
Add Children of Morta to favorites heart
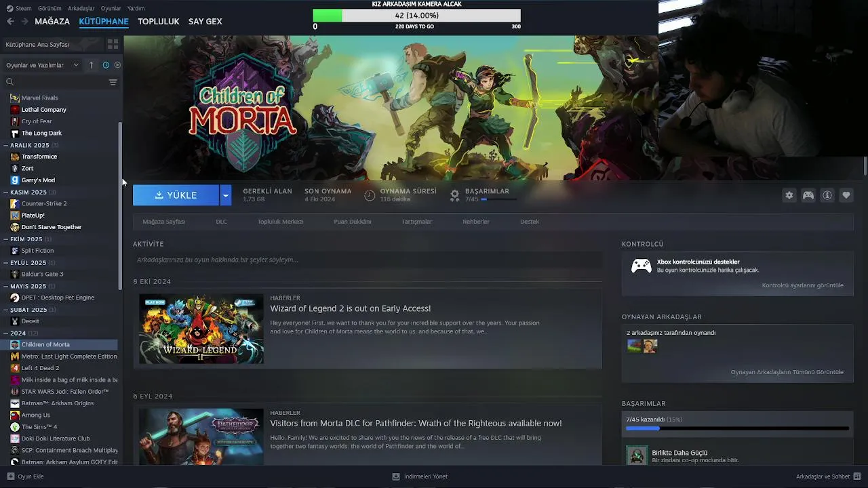(x=846, y=195)
